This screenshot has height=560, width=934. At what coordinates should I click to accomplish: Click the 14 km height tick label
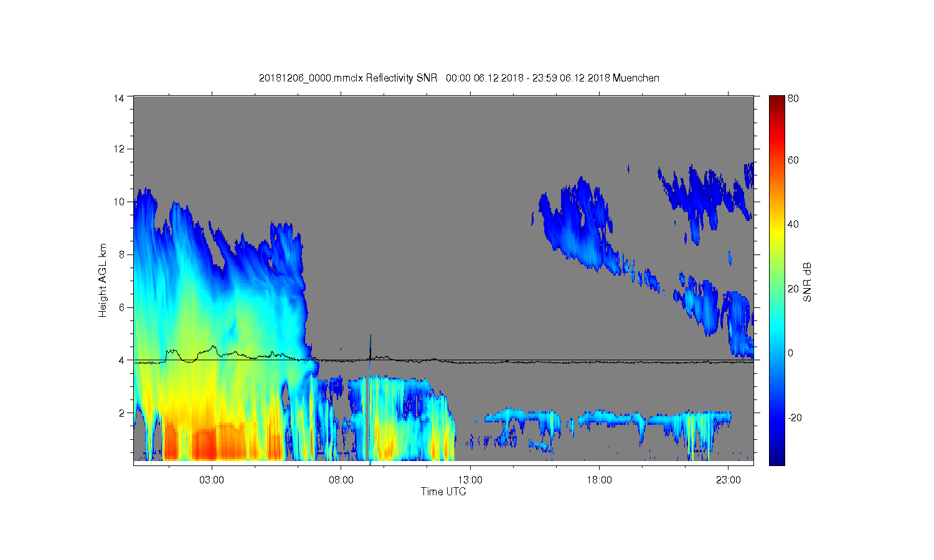pyautogui.click(x=120, y=98)
